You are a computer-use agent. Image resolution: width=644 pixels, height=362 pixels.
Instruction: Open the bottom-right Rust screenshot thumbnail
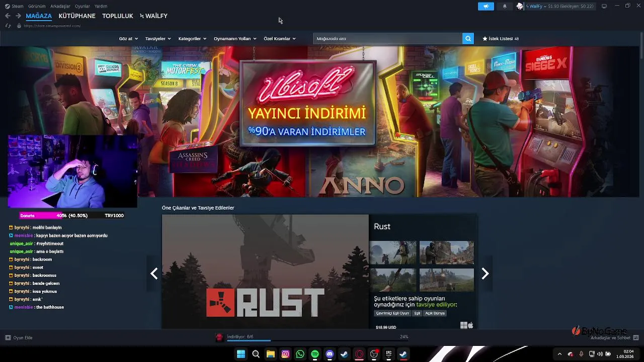pyautogui.click(x=447, y=280)
